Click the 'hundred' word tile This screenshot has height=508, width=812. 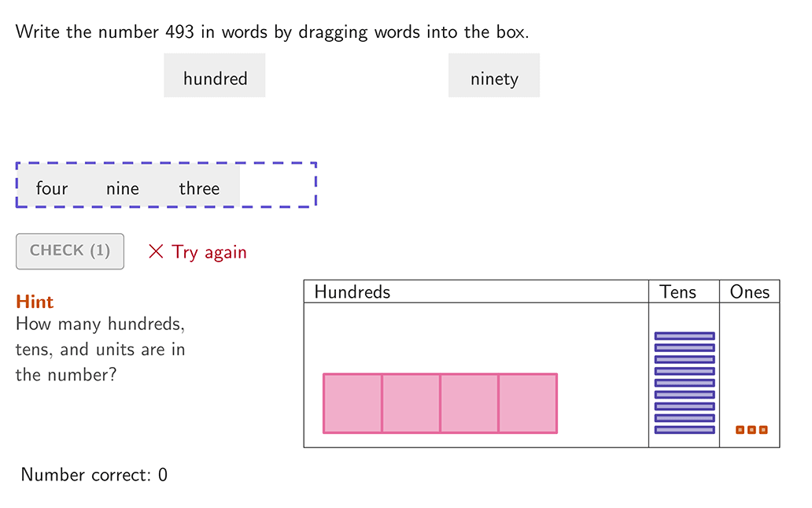215,76
